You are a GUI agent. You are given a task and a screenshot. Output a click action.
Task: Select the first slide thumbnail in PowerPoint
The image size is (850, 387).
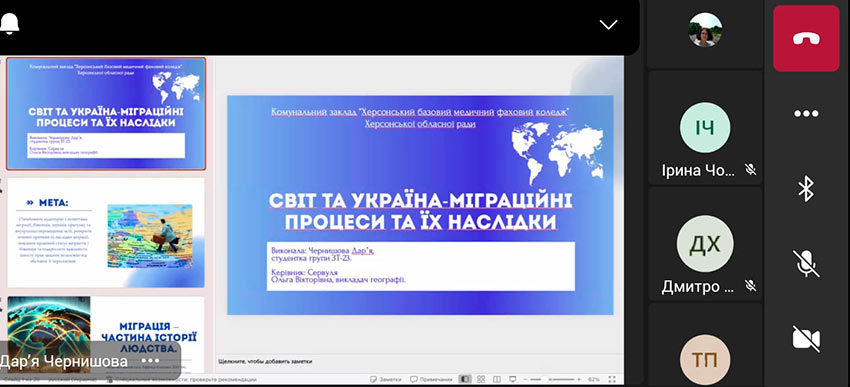coord(106,114)
